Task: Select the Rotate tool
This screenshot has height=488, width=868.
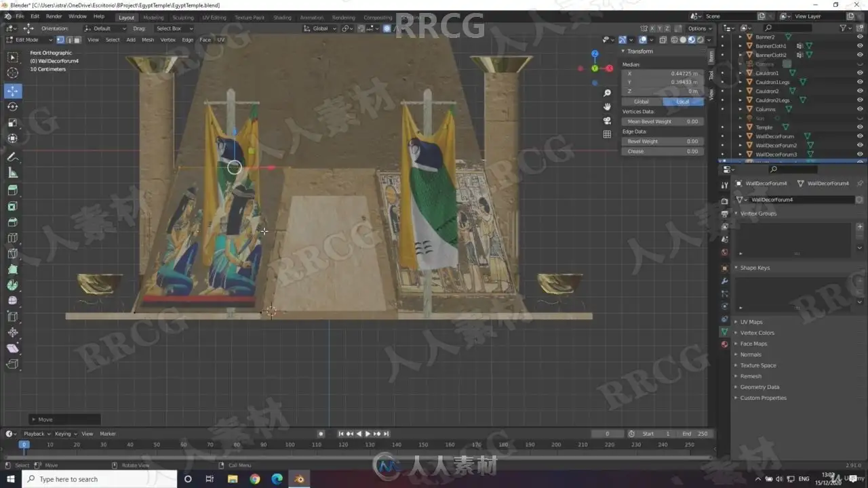Action: (x=13, y=107)
